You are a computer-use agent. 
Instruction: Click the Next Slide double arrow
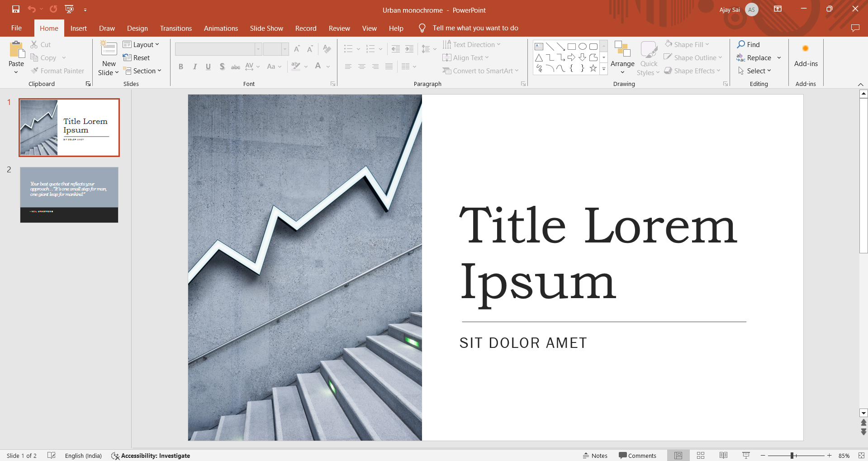pos(863,432)
